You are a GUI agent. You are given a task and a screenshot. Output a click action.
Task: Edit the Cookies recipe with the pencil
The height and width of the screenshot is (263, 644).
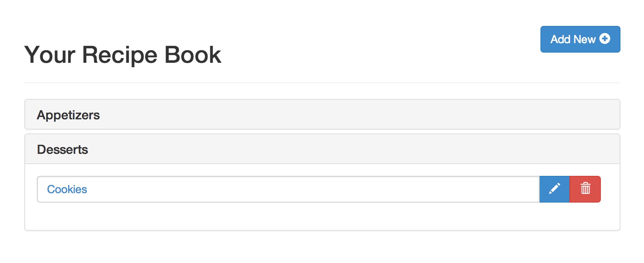[554, 189]
